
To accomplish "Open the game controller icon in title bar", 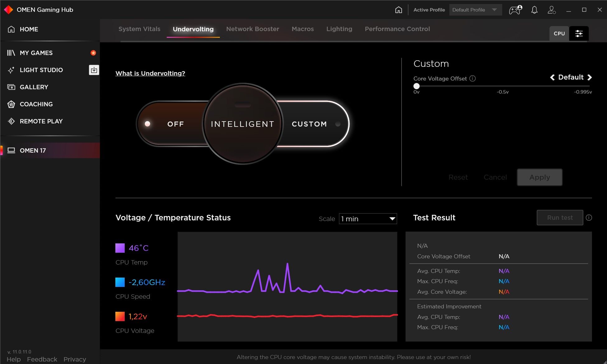I will pos(515,10).
